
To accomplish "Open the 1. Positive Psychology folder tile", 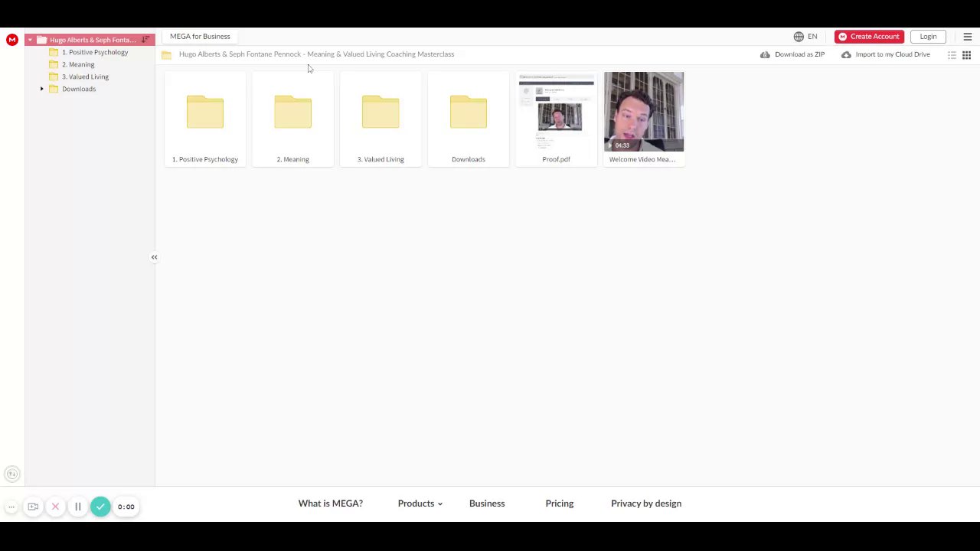I will click(x=205, y=119).
